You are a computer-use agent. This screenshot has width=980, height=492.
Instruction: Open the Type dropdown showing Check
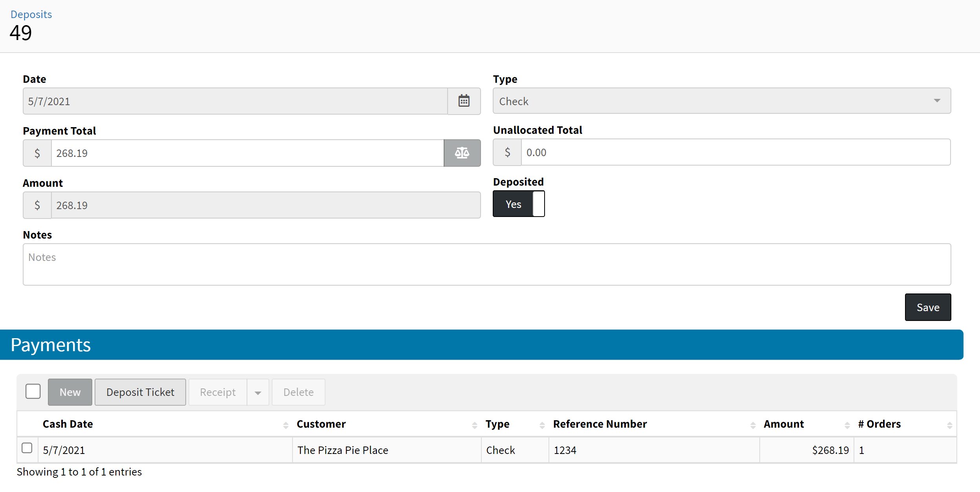tap(721, 101)
